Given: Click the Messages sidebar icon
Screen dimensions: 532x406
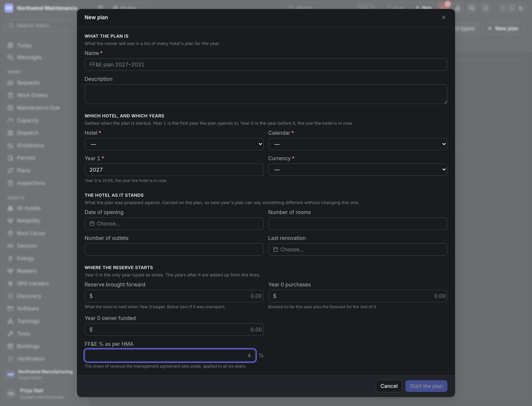Looking at the screenshot, I should click(10, 57).
